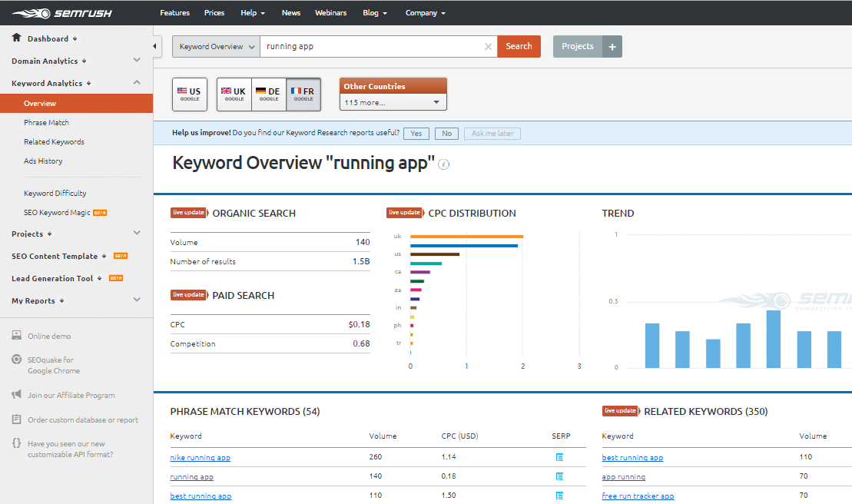
Task: Go to Prices in the top navigation
Action: (214, 13)
